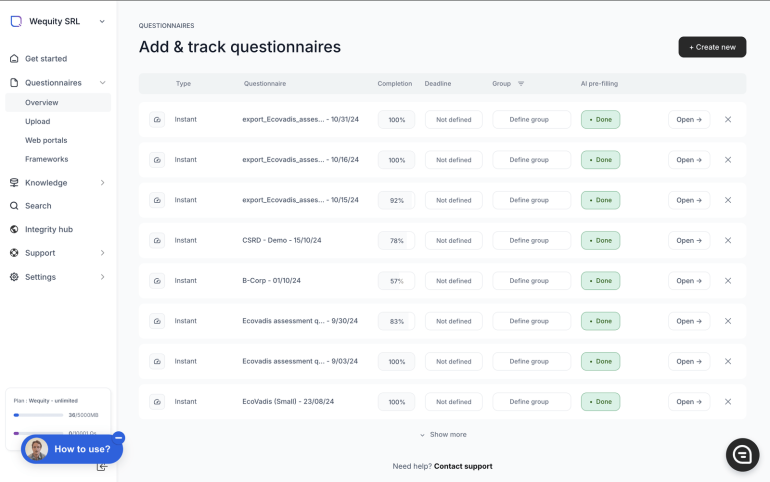Click the Settings gear icon in sidebar
Screen dimensions: 770x482
15,277
